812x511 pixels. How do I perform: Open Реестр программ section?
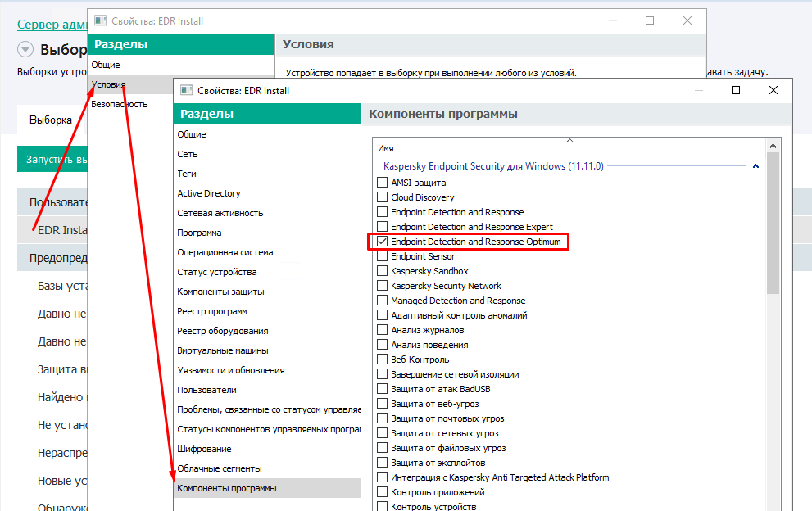coord(267,311)
